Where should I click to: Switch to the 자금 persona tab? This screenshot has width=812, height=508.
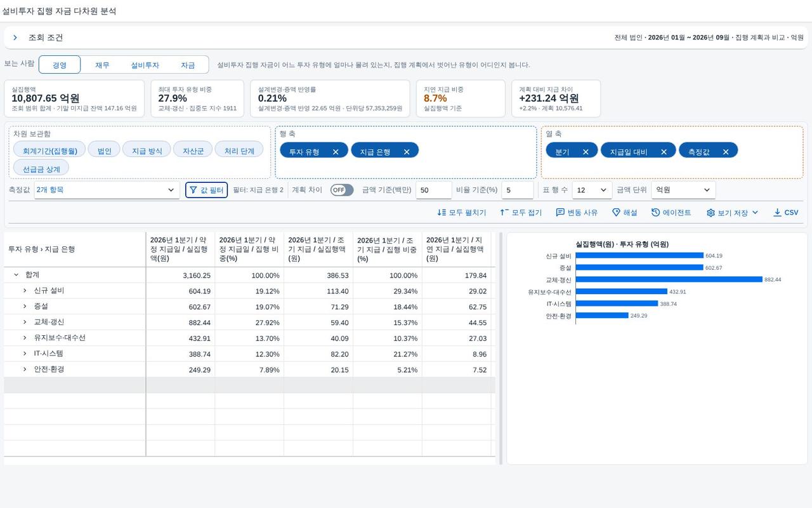[188, 65]
